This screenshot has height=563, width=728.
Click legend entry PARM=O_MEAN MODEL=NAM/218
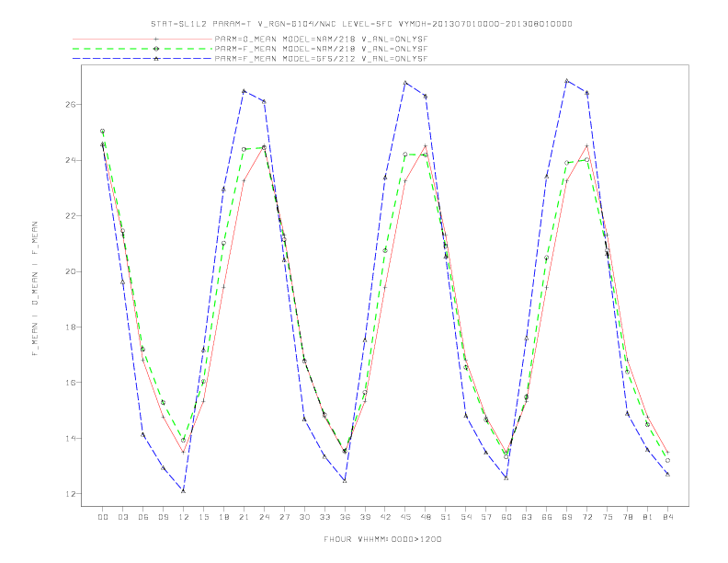coord(321,39)
